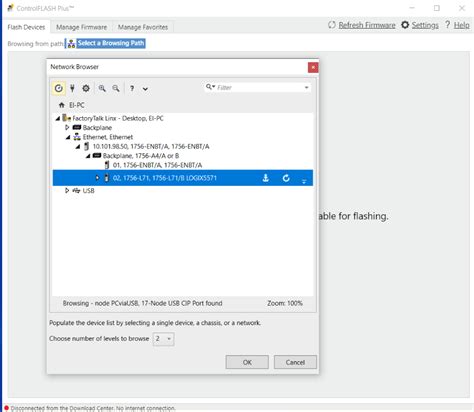Open the Settings link
Viewport: 474px width, 412px height.
(425, 25)
